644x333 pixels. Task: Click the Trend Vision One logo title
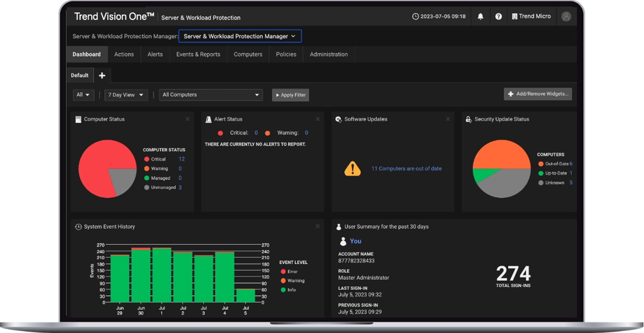point(114,16)
